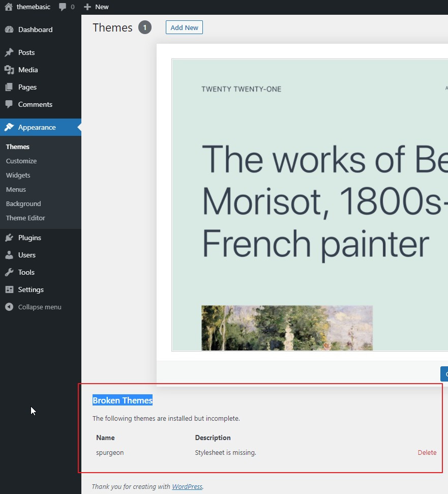The width and height of the screenshot is (448, 494).
Task: Click the Themes page heading
Action: pos(112,27)
